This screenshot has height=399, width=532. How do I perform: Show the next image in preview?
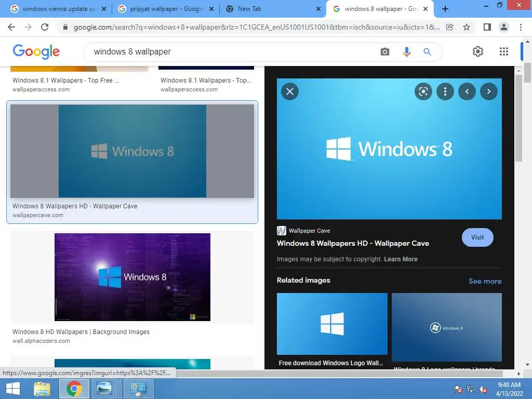click(488, 91)
